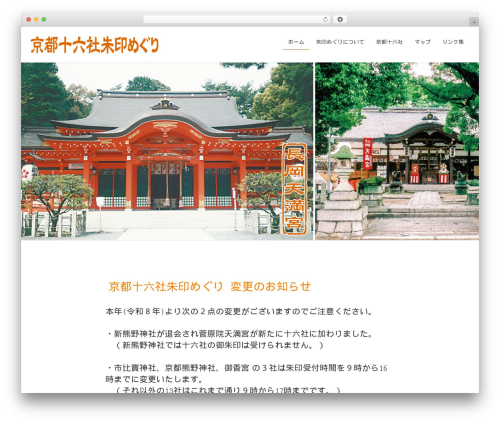Open the 朱印めぐりについて menu item
500x423 pixels.
coord(340,42)
